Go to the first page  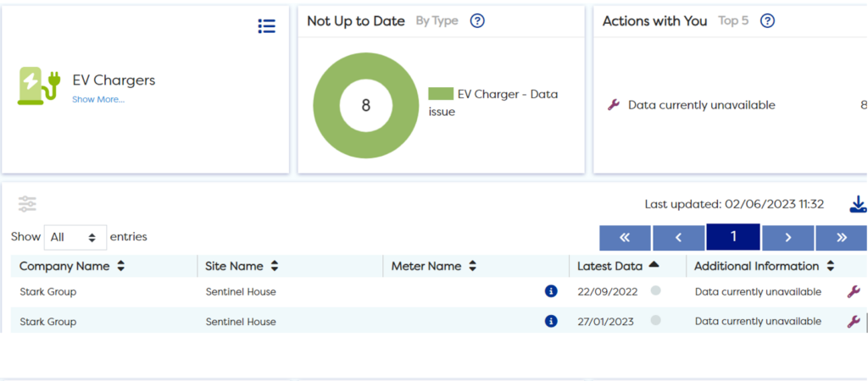(x=625, y=238)
